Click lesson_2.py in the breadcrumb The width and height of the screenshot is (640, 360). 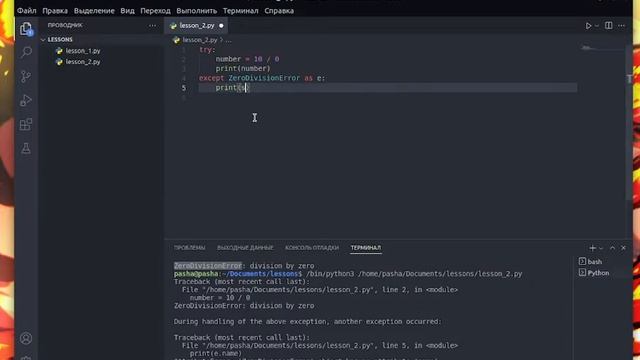click(x=200, y=40)
